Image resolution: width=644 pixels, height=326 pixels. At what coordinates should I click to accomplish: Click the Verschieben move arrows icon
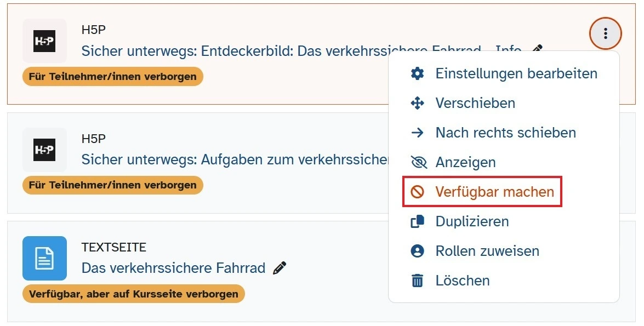click(418, 103)
